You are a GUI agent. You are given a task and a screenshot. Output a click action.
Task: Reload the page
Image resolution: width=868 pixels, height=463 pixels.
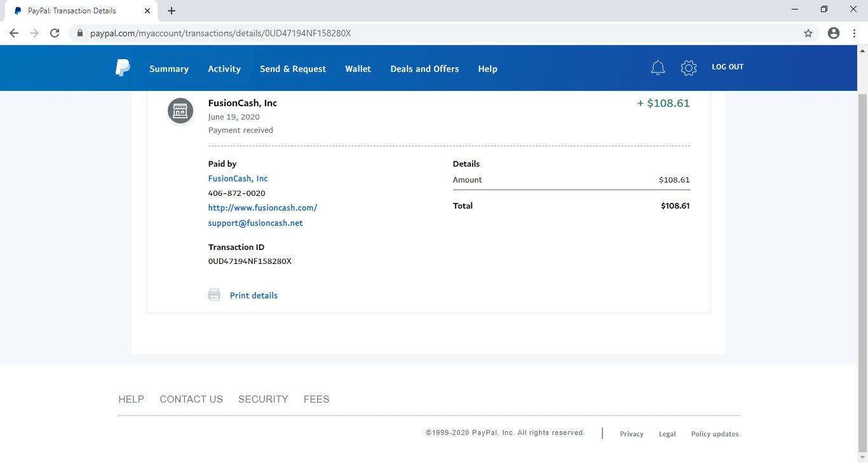pyautogui.click(x=55, y=33)
